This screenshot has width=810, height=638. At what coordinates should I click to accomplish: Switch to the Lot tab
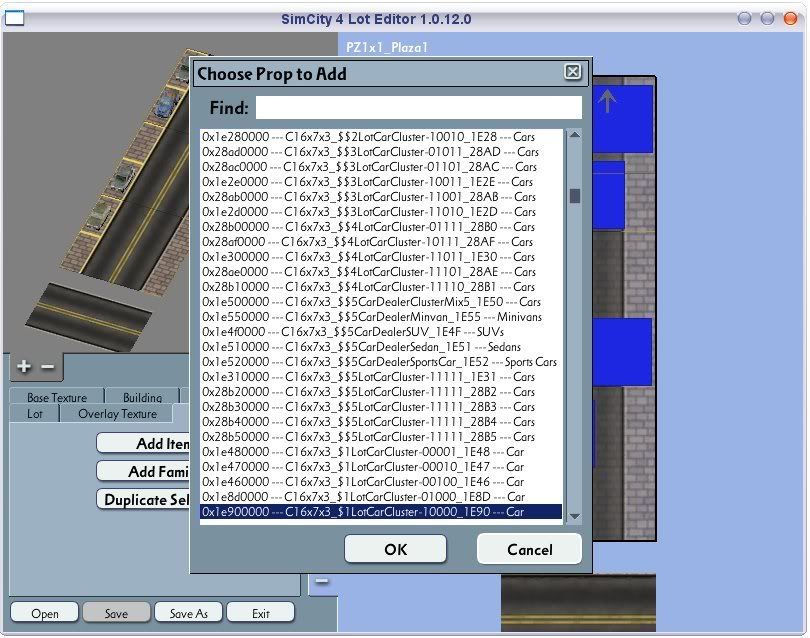pos(35,413)
